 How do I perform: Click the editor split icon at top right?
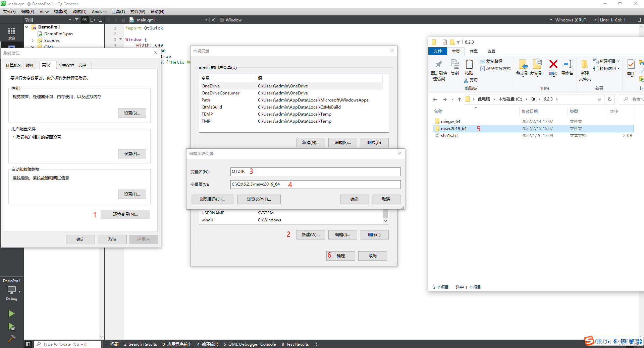[640, 20]
